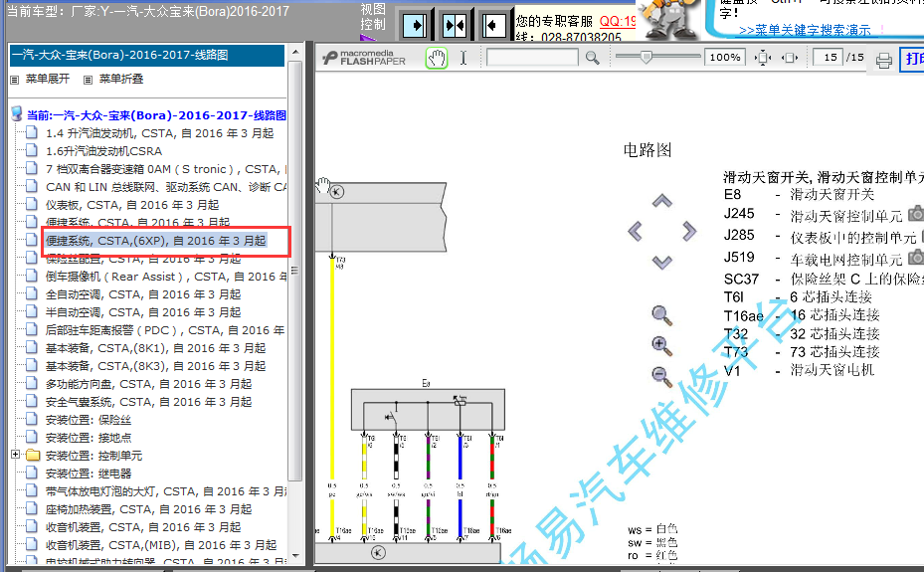Open 后部驻车距离报警 (PDC) tree item
The height and width of the screenshot is (572, 924).
tap(165, 330)
